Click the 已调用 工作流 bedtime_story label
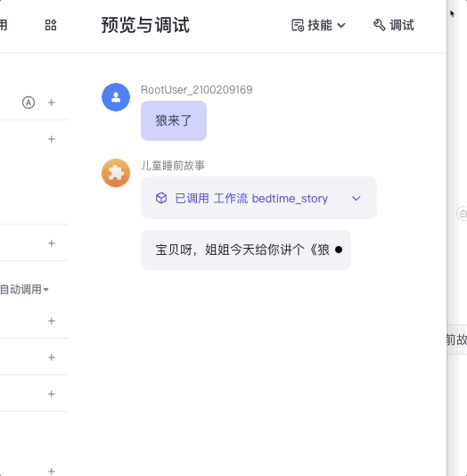 pyautogui.click(x=251, y=198)
